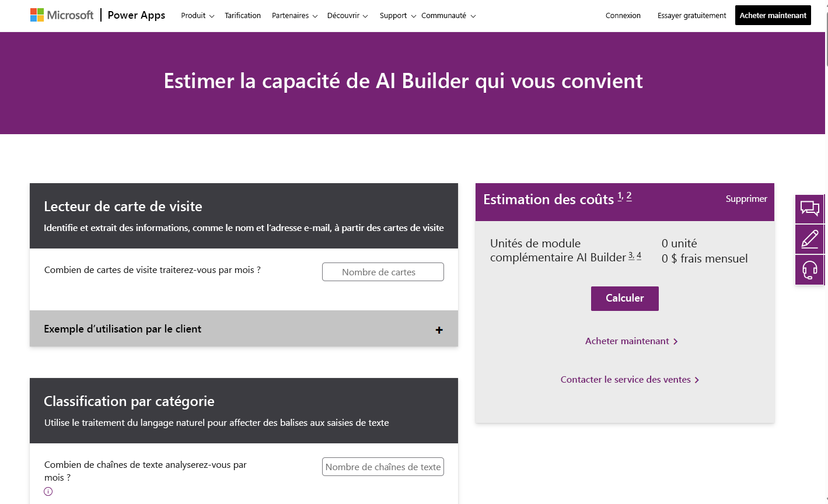Open footnote 2 next to Estimation des coûts
Screen dimensions: 828x504
(x=629, y=196)
